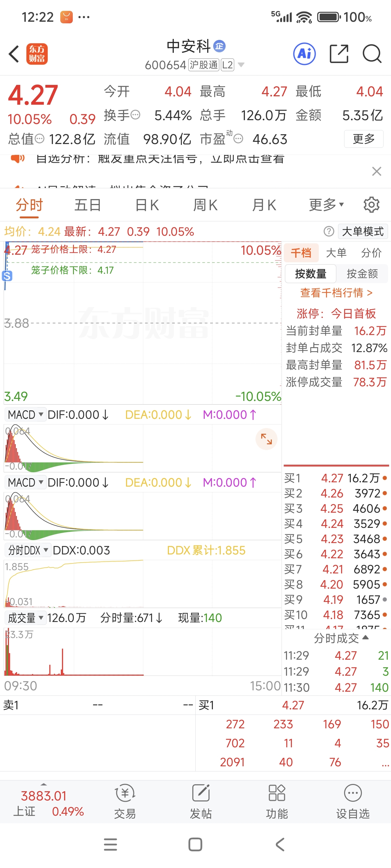
Task: Switch to the 周K tab
Action: [206, 205]
